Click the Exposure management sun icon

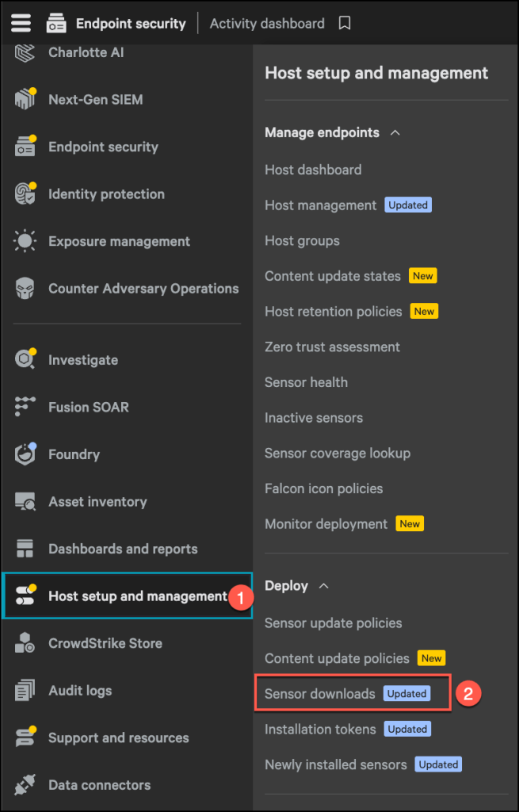pyautogui.click(x=25, y=242)
